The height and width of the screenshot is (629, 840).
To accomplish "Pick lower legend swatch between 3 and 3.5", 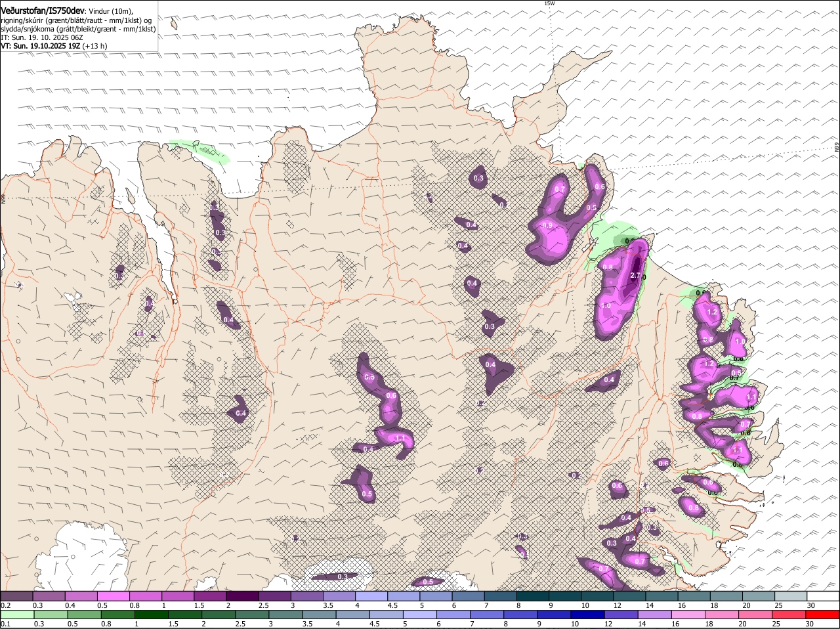I will point(286,615).
